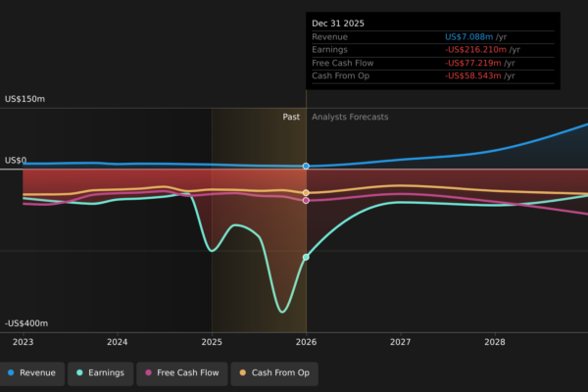Toggle the Revenue series label in legend
This screenshot has width=588, height=392.
[37, 373]
